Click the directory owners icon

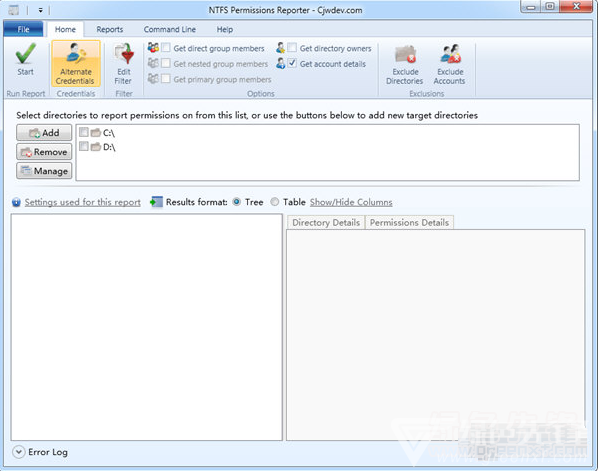[281, 48]
